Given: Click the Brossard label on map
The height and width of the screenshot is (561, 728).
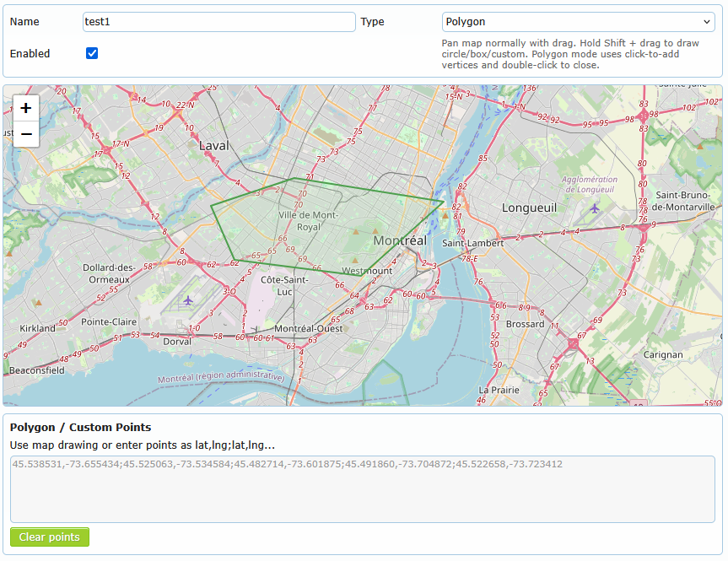Looking at the screenshot, I should coord(525,324).
